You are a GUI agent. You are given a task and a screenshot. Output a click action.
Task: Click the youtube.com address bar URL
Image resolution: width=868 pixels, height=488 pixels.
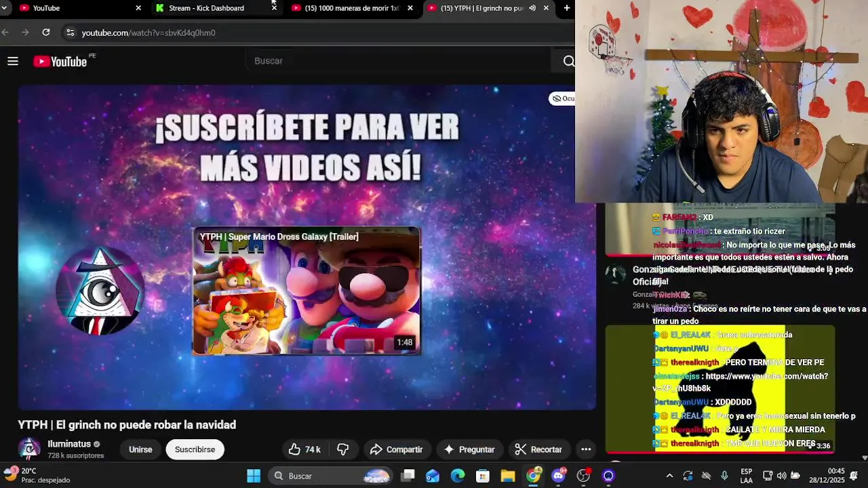(x=149, y=33)
